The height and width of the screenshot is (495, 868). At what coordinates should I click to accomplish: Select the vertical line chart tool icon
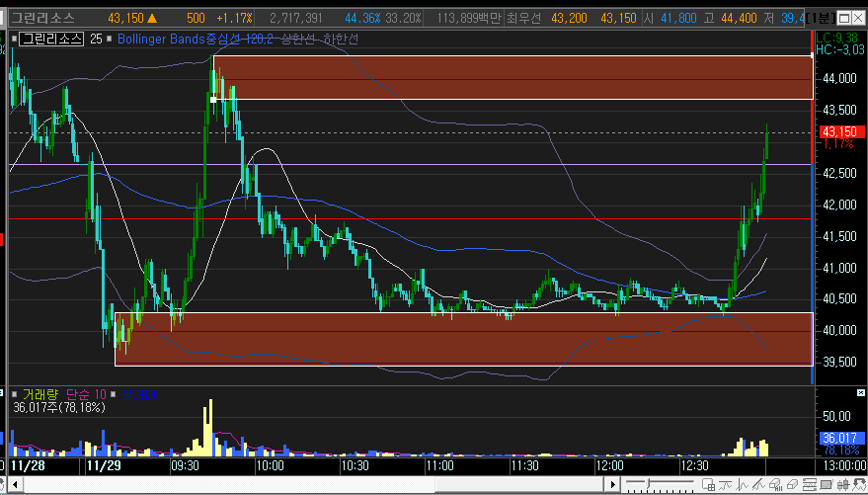(x=742, y=484)
